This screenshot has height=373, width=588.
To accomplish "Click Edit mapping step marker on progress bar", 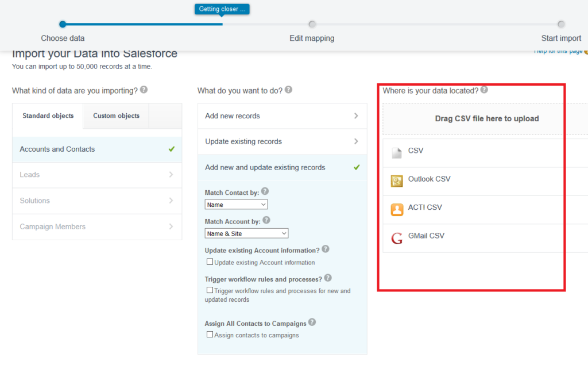I will pyautogui.click(x=312, y=24).
